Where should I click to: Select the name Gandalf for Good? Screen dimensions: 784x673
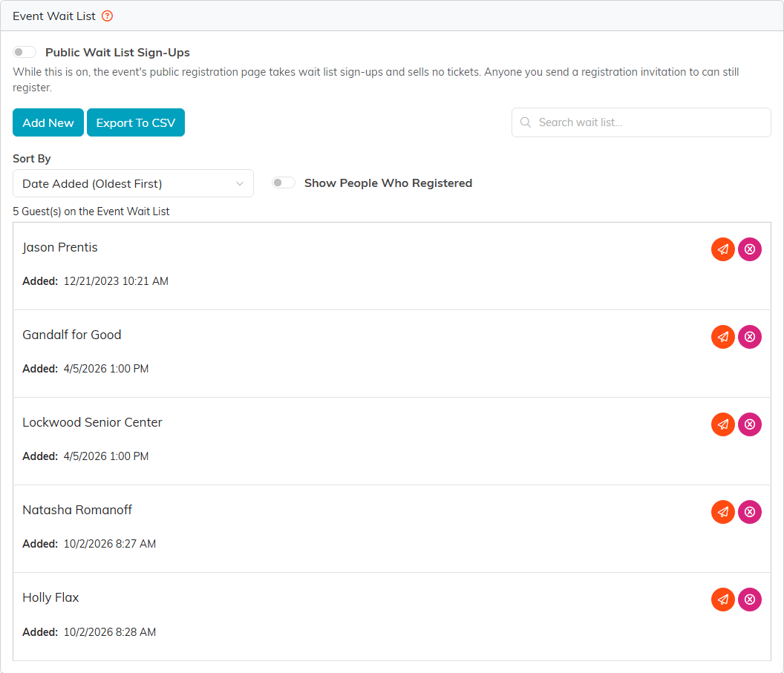click(x=72, y=335)
